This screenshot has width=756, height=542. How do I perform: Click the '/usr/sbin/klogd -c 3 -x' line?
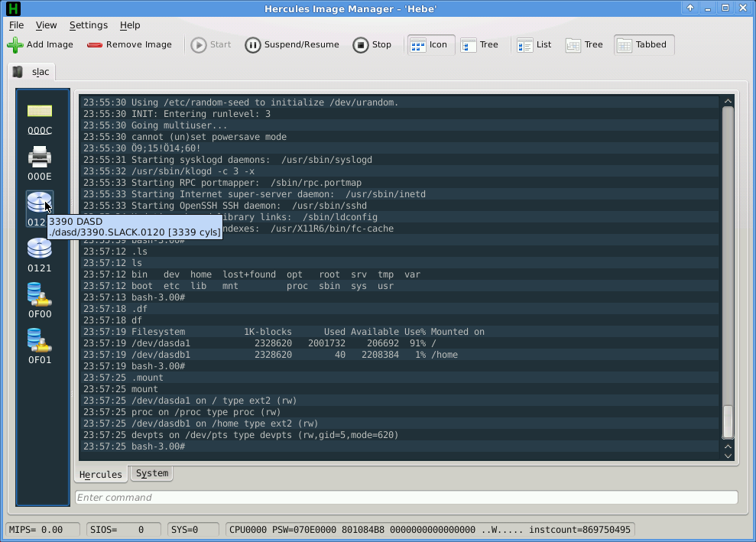point(401,171)
